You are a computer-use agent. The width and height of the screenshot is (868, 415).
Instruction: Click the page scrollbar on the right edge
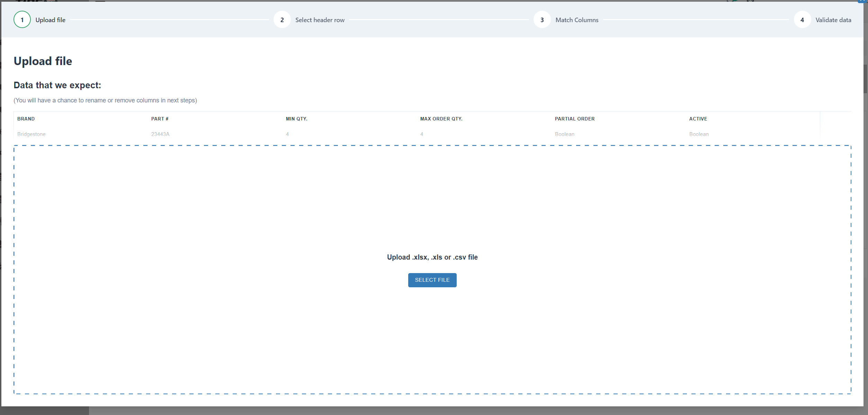click(x=866, y=78)
